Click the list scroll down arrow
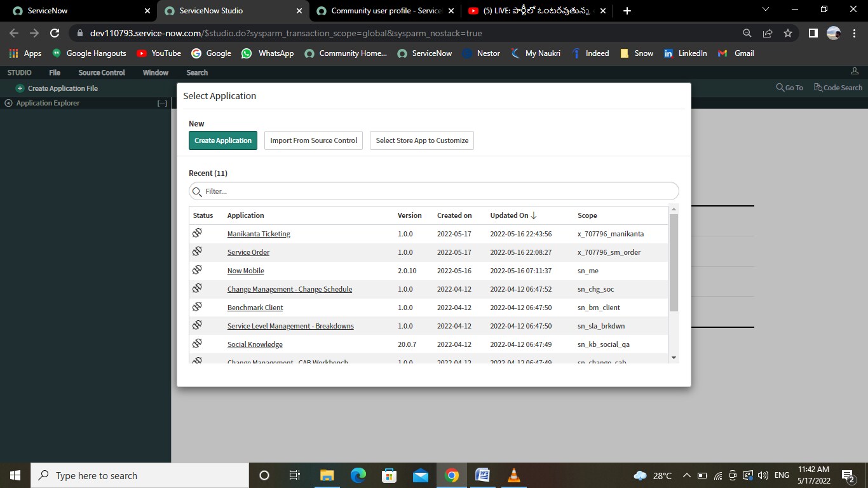Image resolution: width=868 pixels, height=488 pixels. [674, 358]
